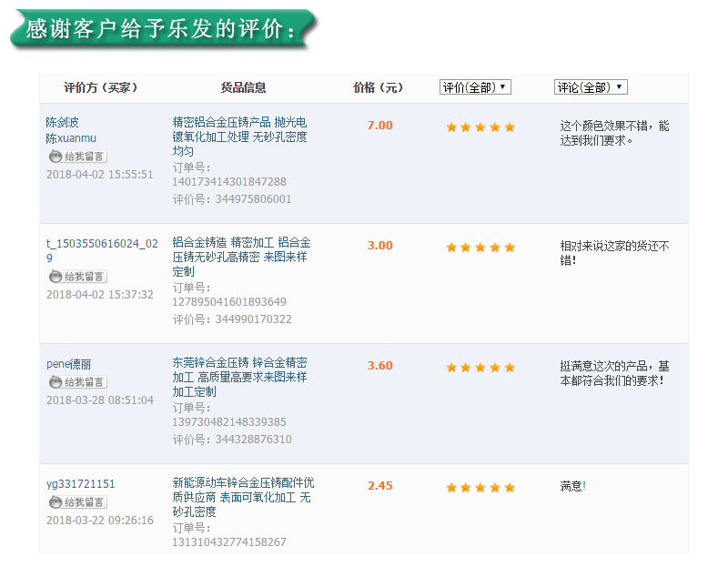Click the fifth star in 陈剑波's rating
Viewport: 728px width, 567px height.
point(509,127)
